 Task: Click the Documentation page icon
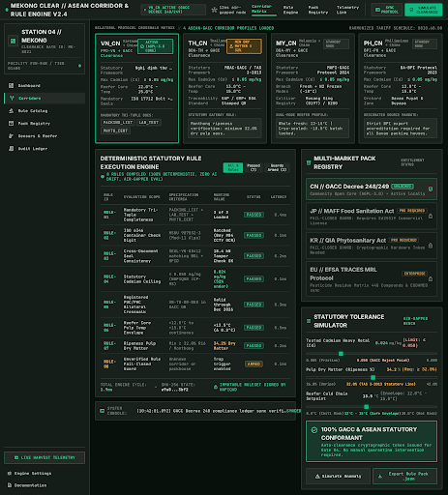(x=10, y=485)
